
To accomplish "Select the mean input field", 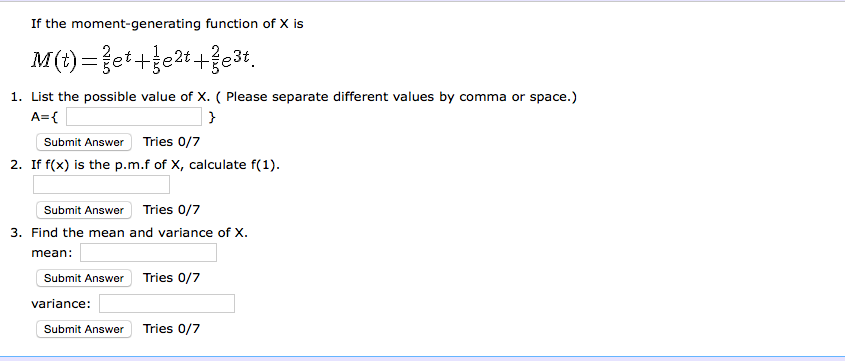I will pos(148,252).
